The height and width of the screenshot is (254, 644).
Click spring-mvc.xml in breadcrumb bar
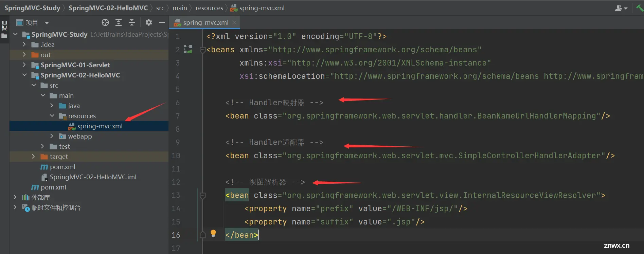click(x=262, y=8)
